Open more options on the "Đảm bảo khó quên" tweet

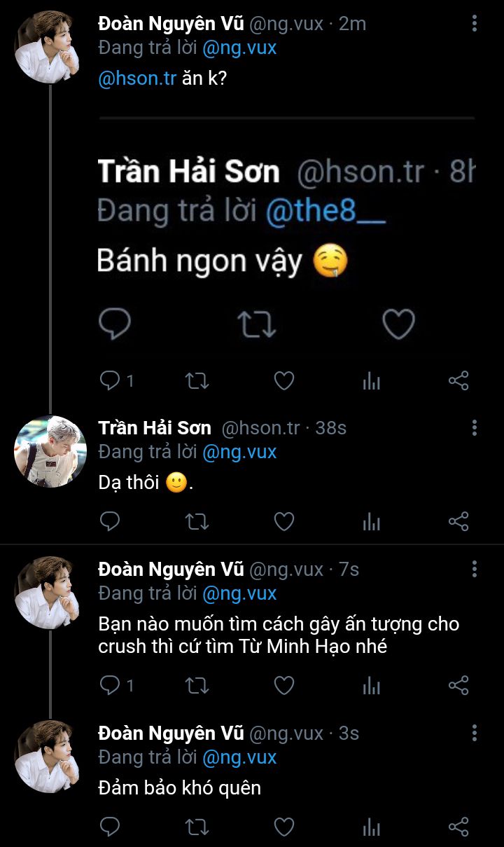[475, 734]
